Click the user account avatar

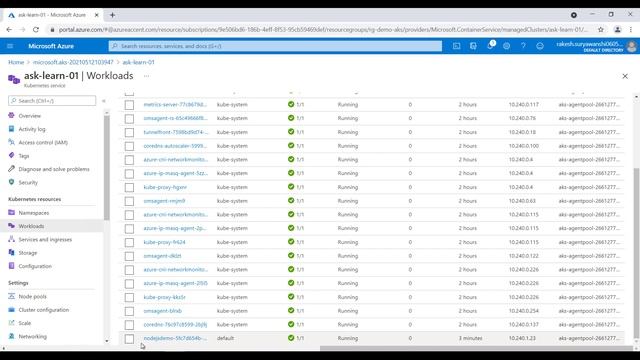pyautogui.click(x=632, y=46)
